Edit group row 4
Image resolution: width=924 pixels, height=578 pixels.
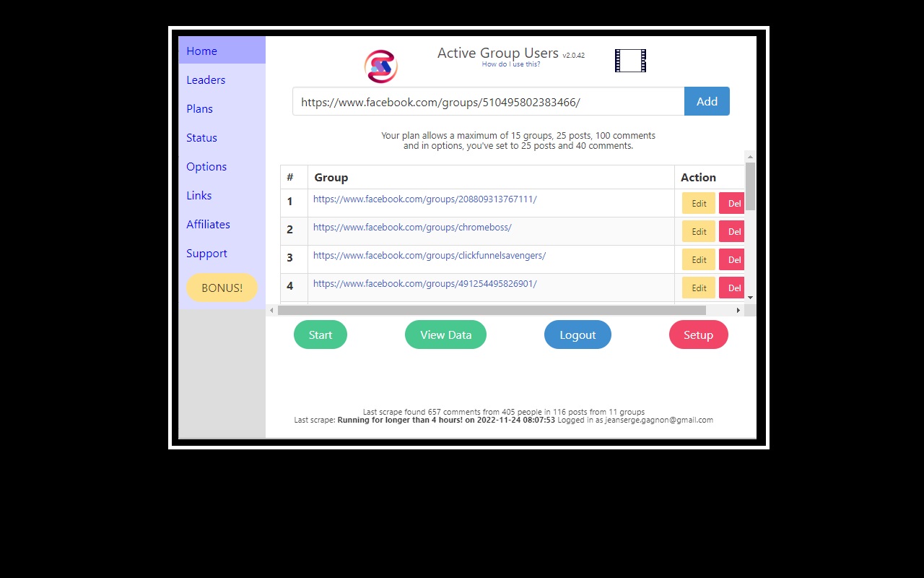(699, 288)
